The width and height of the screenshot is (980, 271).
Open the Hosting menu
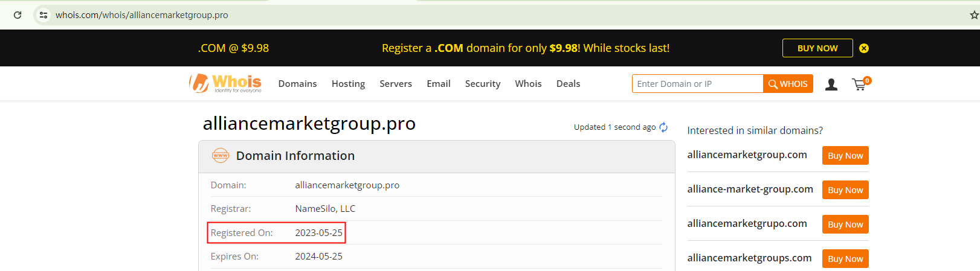348,84
